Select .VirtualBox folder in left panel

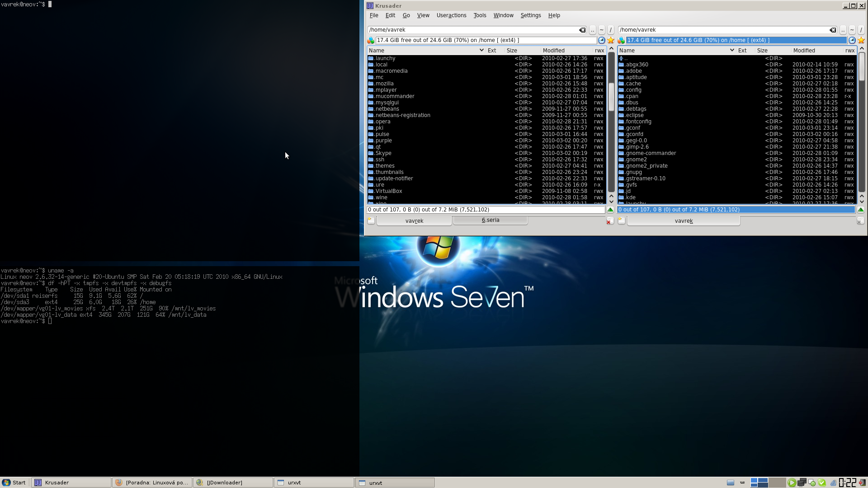pos(486,191)
